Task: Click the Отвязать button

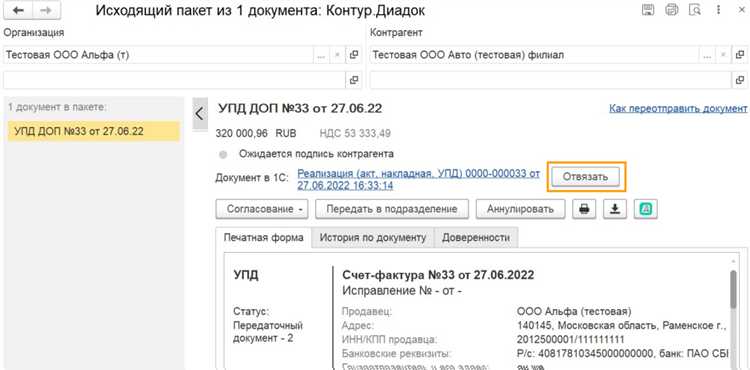Action: tap(585, 176)
